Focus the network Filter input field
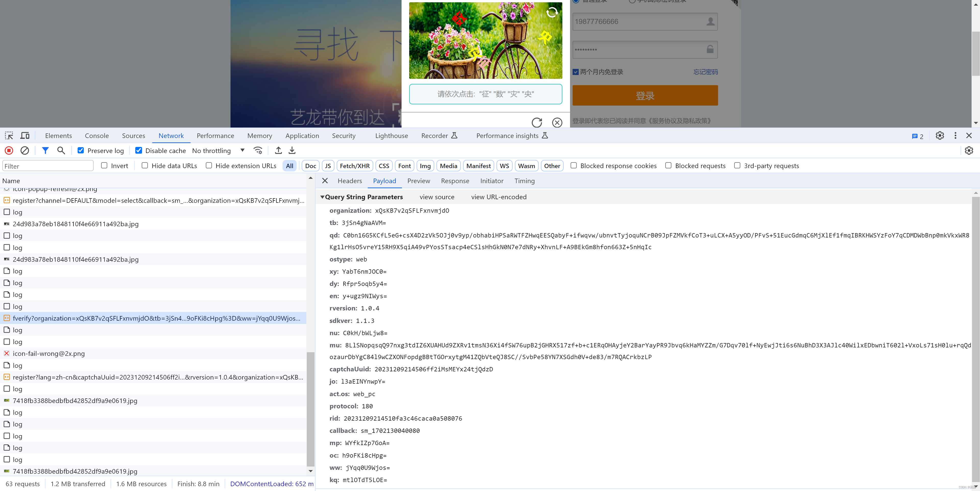 click(x=48, y=166)
